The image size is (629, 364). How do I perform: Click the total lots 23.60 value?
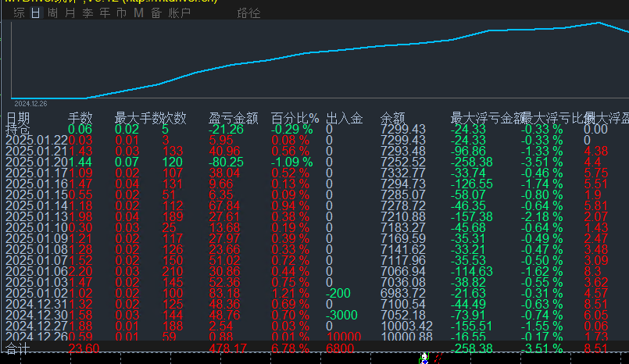coord(84,348)
